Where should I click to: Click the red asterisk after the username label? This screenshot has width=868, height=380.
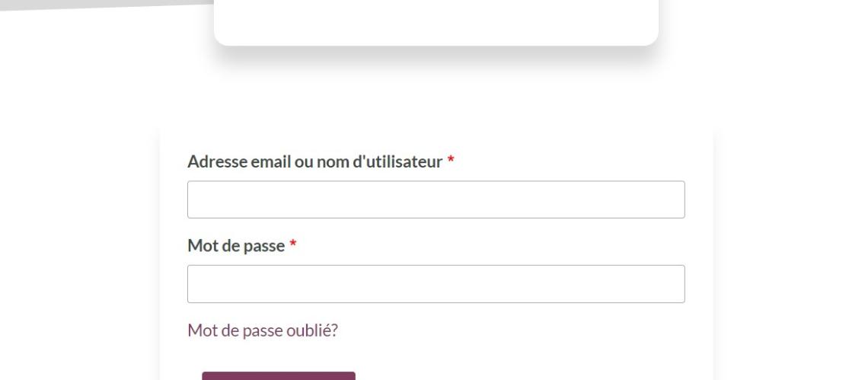(x=451, y=159)
